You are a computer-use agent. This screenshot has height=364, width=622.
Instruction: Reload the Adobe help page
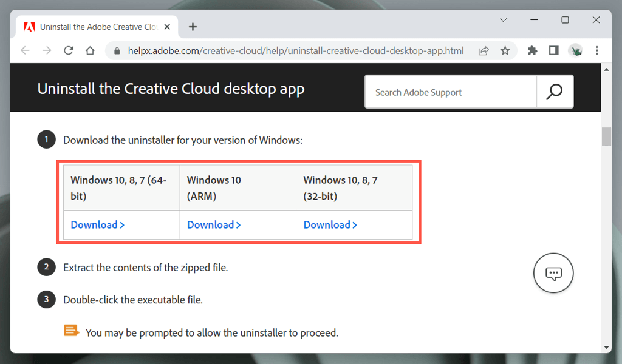[x=69, y=51]
